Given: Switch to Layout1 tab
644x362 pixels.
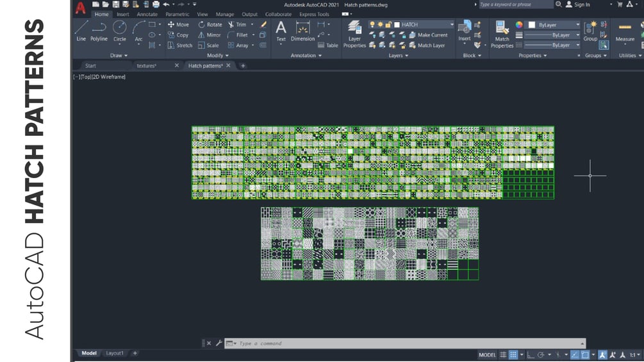Looking at the screenshot, I should coord(115,353).
